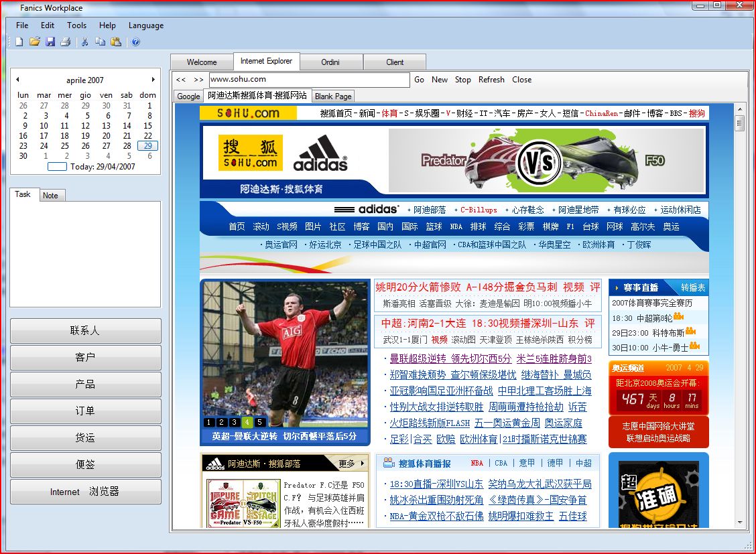Open the Internet 浏览器 sidebar button
This screenshot has width=756, height=554.
coord(85,492)
